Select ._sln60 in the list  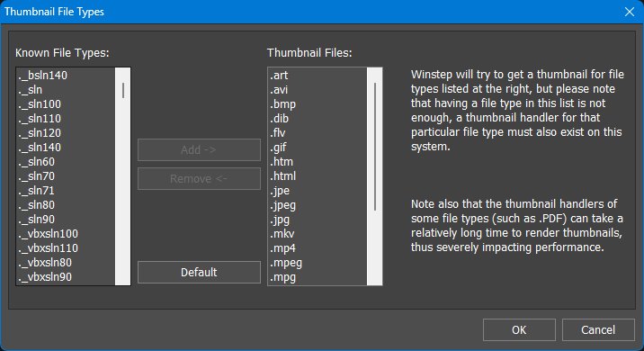pyautogui.click(x=66, y=161)
